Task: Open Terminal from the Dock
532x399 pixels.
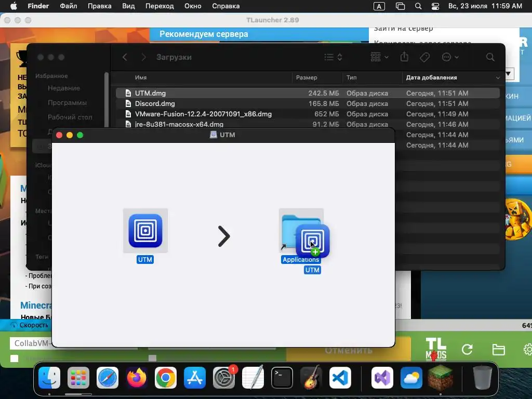Action: [282, 378]
